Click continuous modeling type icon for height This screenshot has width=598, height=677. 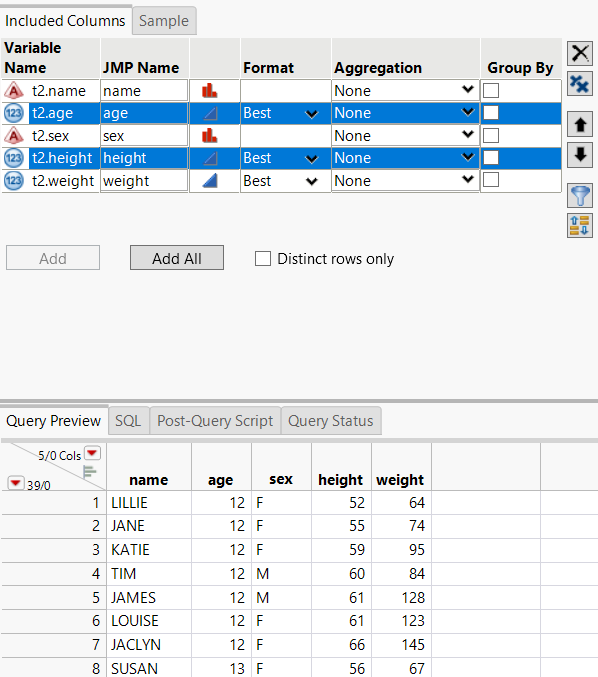[x=210, y=158]
